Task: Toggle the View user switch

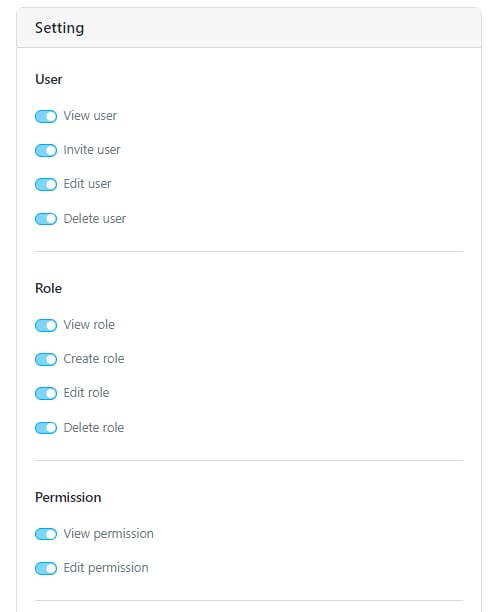Action: [x=46, y=116]
